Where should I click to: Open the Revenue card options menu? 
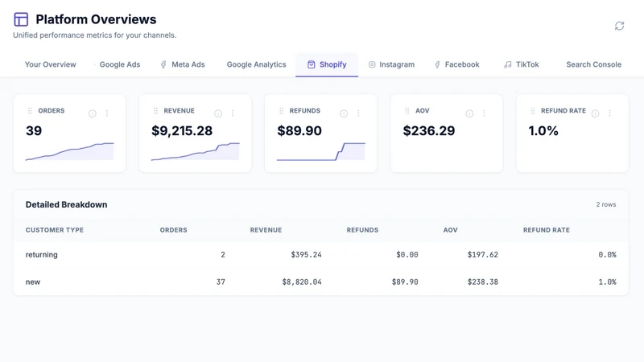[233, 113]
